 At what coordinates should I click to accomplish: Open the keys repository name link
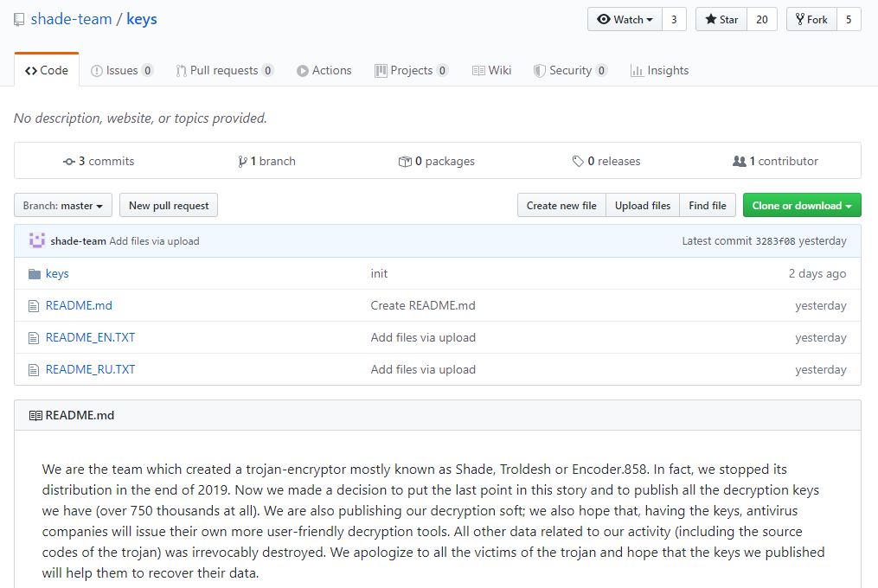(142, 19)
